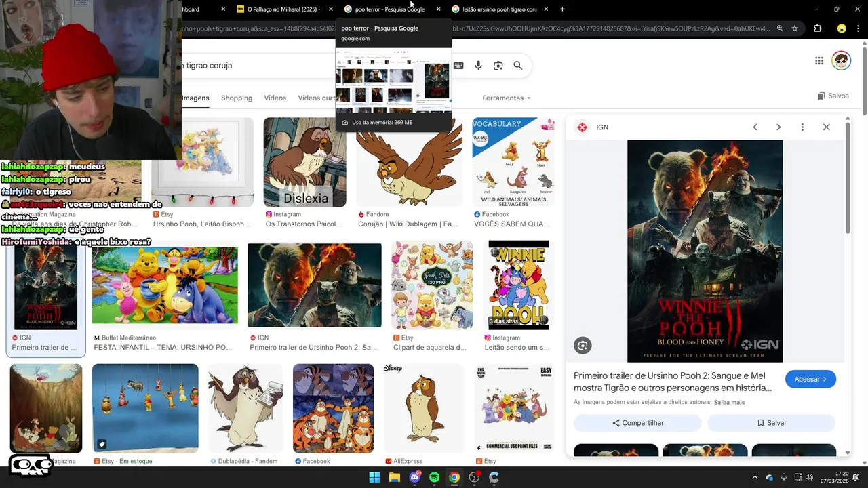Open AliExpress Disney owl thumbnail
The height and width of the screenshot is (488, 868).
[x=425, y=408]
